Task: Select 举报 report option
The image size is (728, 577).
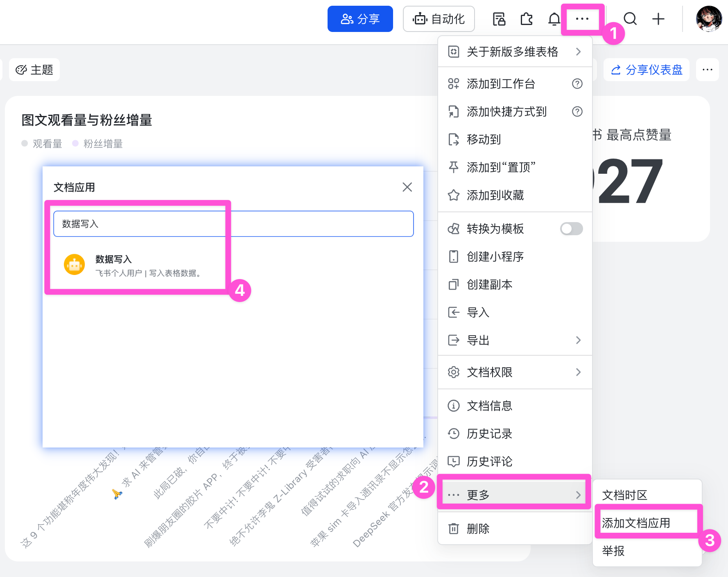Action: coord(647,551)
